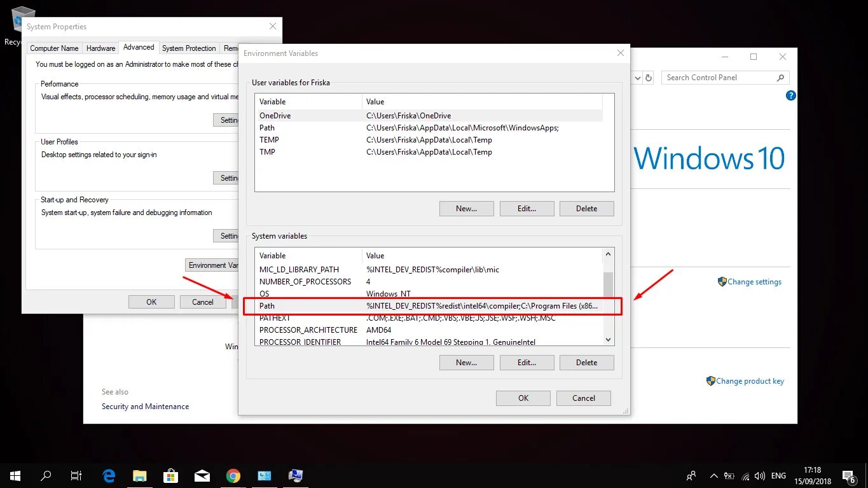Click user variables Value column header
This screenshot has width=868, height=488.
[482, 102]
